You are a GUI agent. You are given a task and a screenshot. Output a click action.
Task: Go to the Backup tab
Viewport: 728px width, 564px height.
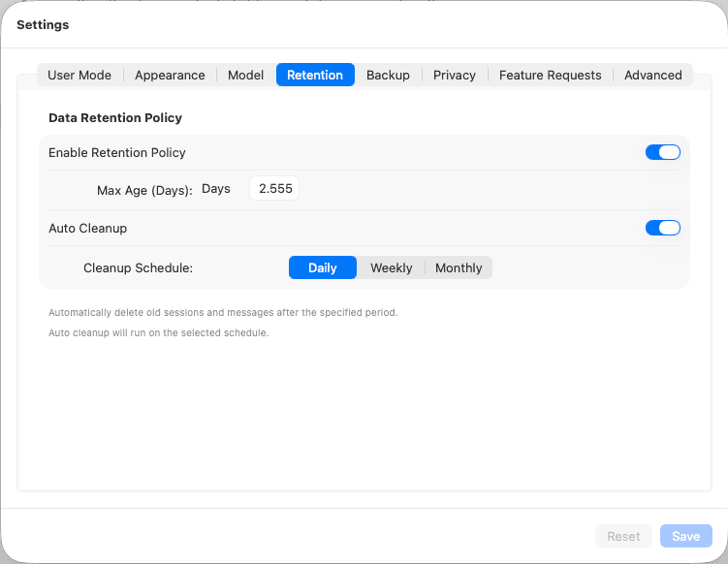pos(388,76)
